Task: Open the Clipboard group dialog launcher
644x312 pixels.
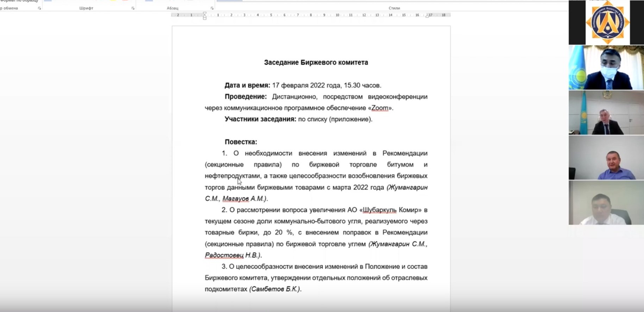Action: 39,8
